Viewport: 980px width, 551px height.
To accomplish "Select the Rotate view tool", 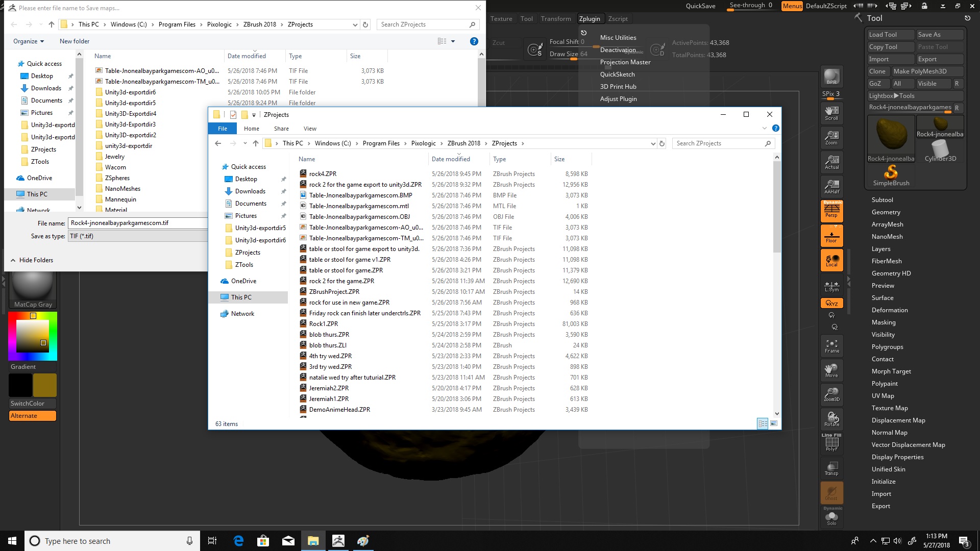I will coord(831,419).
